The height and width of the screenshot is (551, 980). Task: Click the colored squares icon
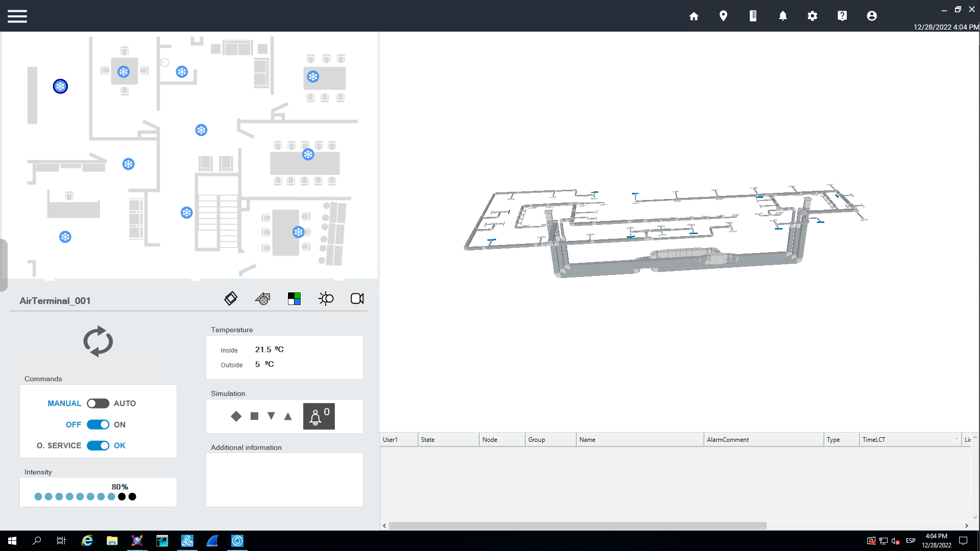click(294, 299)
